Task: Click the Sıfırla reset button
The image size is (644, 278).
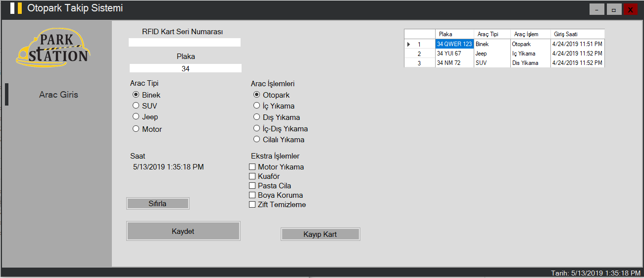Action: (x=158, y=204)
